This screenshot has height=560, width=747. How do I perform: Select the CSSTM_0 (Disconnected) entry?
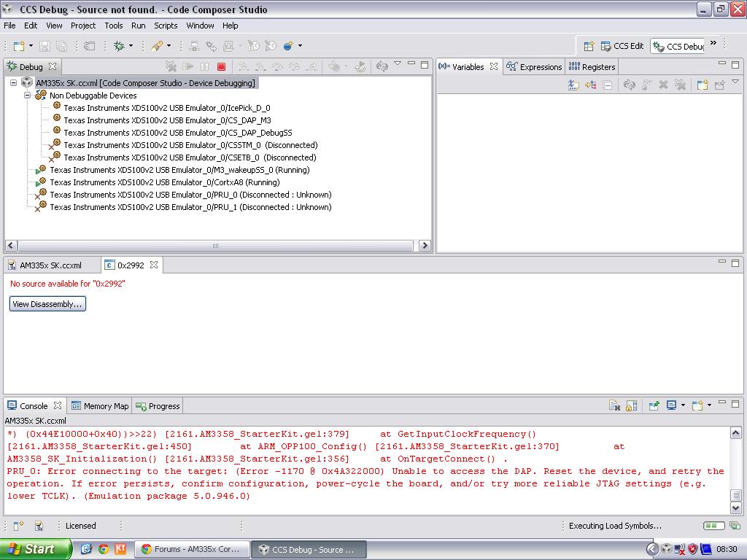(190, 145)
